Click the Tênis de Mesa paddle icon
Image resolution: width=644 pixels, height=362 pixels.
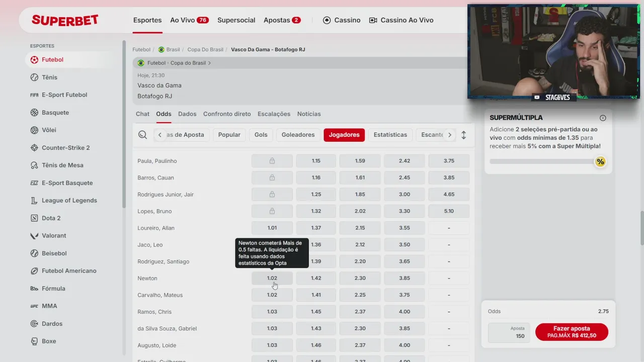coord(34,165)
